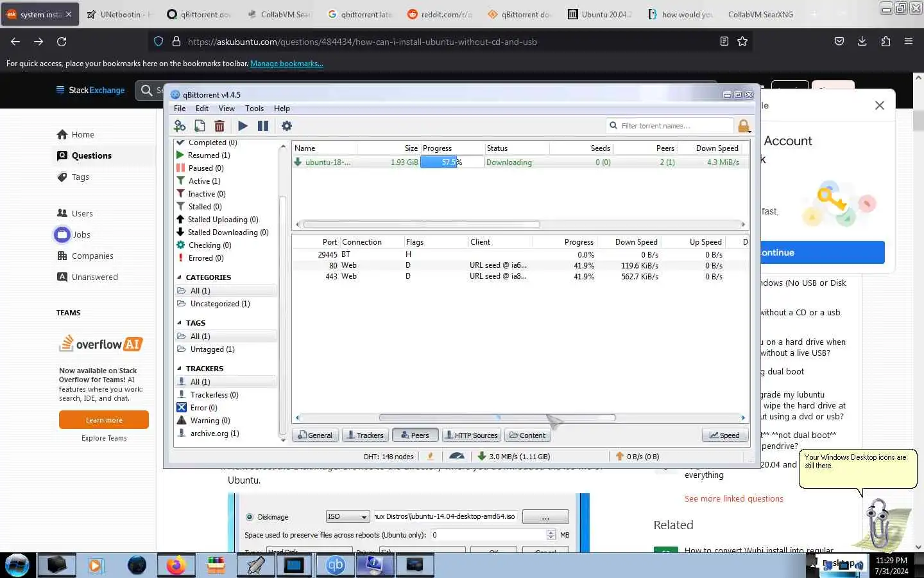
Task: Sort torrents by Down Speed column header
Action: coord(717,148)
